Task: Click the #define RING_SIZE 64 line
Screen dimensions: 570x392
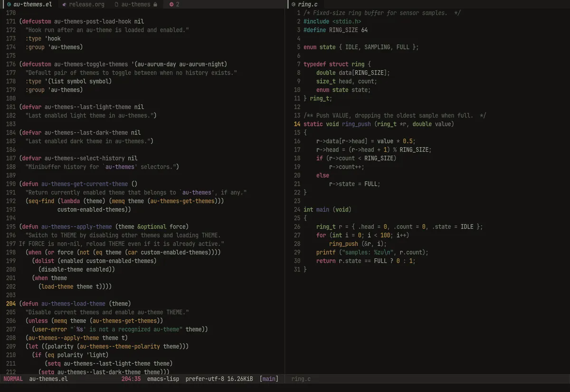Action: [x=335, y=30]
